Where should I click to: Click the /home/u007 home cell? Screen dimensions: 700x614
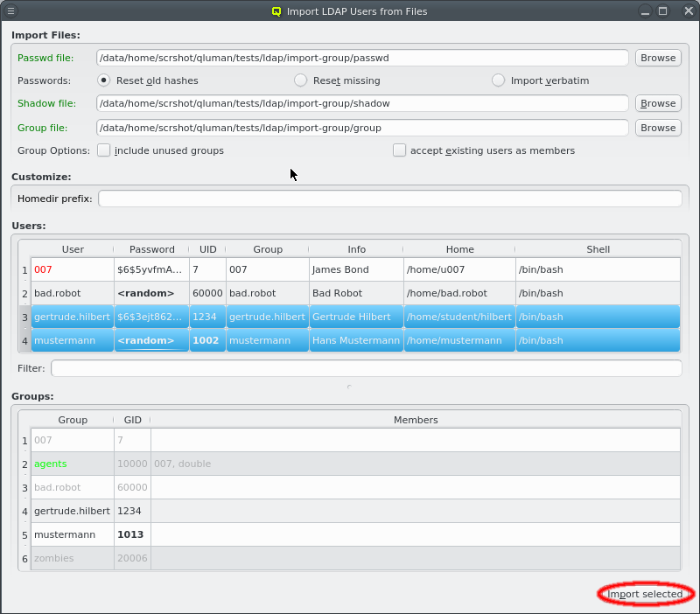pyautogui.click(x=459, y=269)
